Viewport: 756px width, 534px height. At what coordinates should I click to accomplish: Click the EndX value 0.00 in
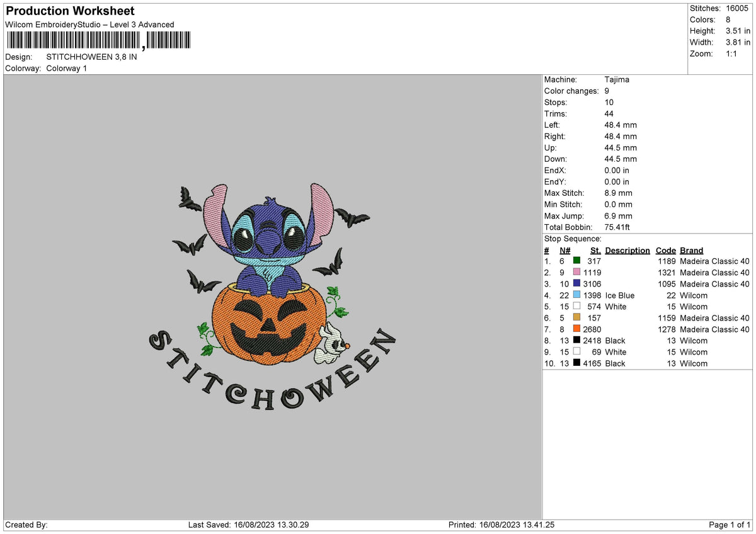coord(617,170)
